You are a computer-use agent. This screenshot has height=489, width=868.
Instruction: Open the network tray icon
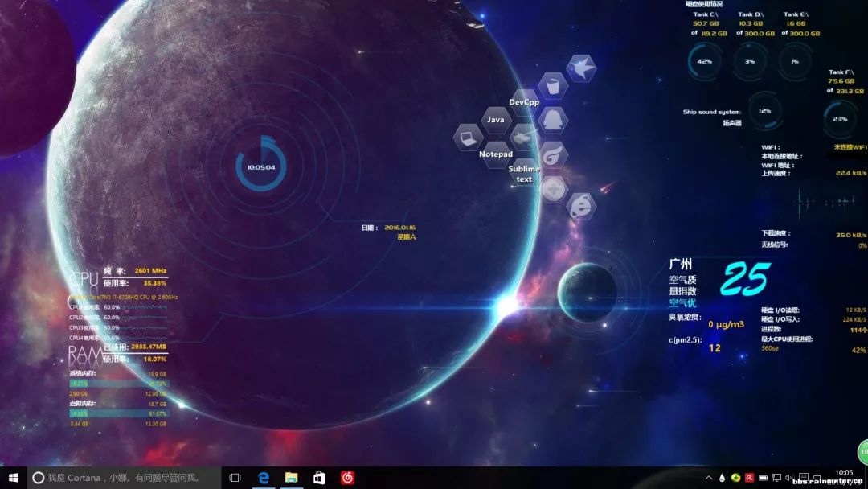tap(776, 478)
